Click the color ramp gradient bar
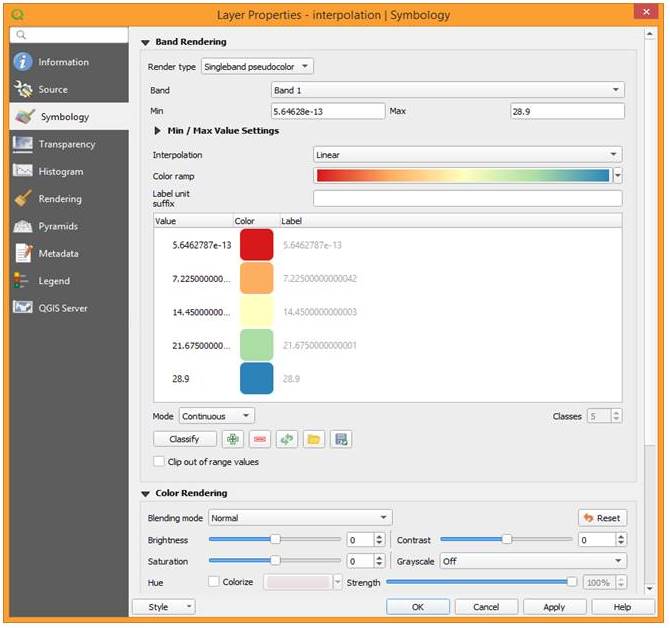The image size is (670, 628). [x=463, y=176]
